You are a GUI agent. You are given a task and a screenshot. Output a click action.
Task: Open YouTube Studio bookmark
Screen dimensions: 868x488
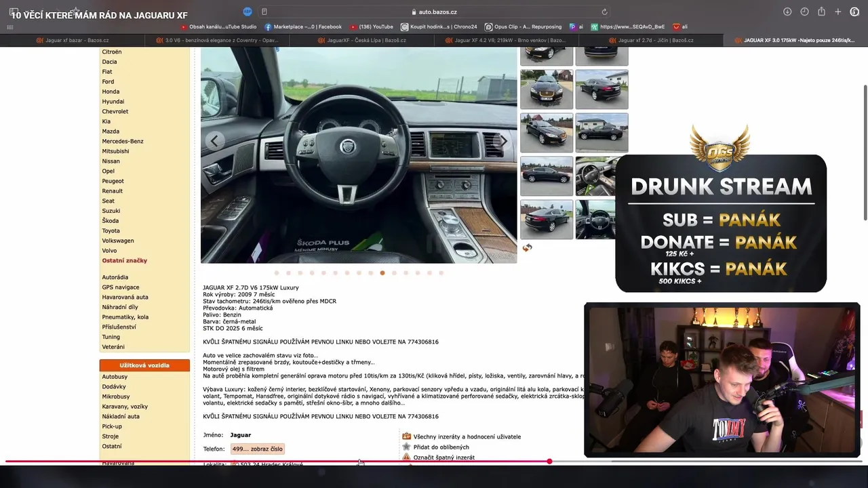point(218,27)
